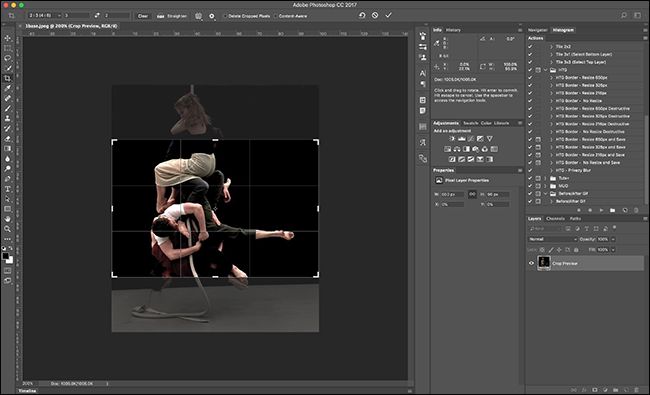Select the Lasso tool
Image resolution: width=650 pixels, height=395 pixels.
pos(7,58)
